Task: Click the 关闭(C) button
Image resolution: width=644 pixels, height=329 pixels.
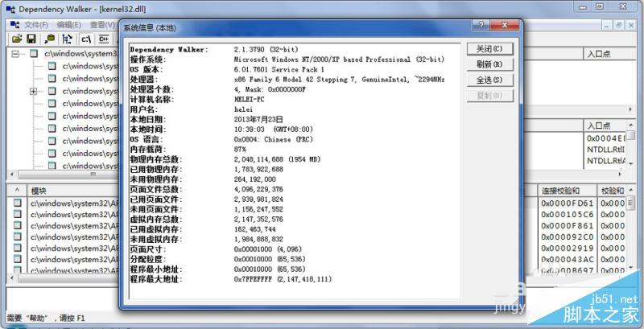Action: (x=489, y=49)
